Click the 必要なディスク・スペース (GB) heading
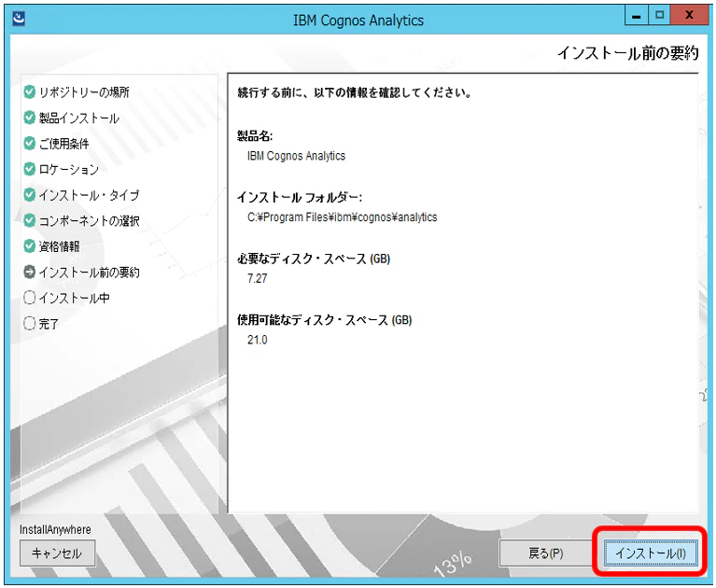Image resolution: width=716 pixels, height=588 pixels. (314, 259)
